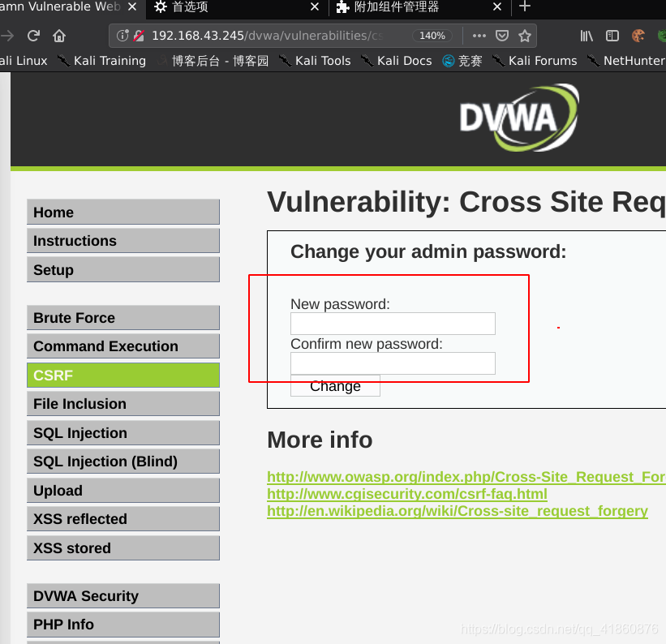Screen dimensions: 666x644
Task: Save page to Pocket
Action: [x=502, y=36]
